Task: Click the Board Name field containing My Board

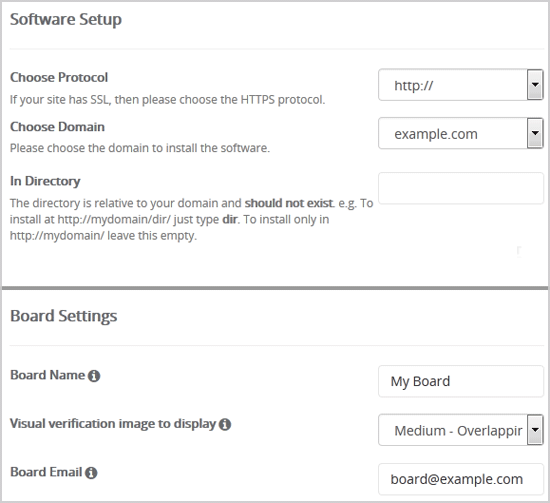Action: [461, 381]
